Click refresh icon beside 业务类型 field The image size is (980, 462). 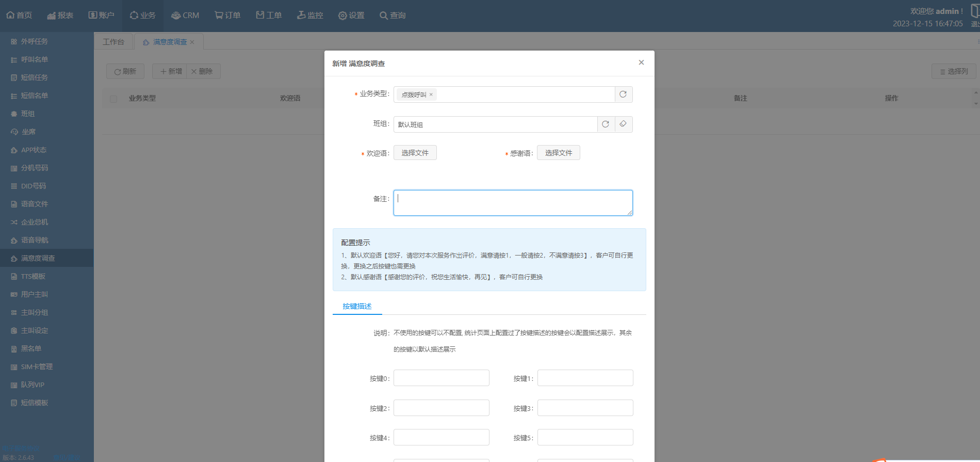(x=623, y=94)
